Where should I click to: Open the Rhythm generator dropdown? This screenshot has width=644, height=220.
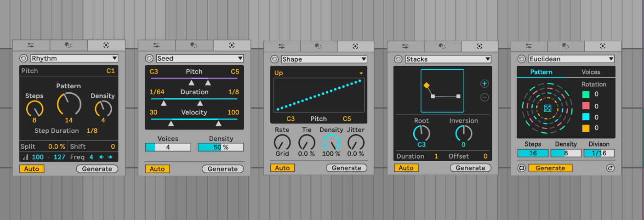(74, 58)
